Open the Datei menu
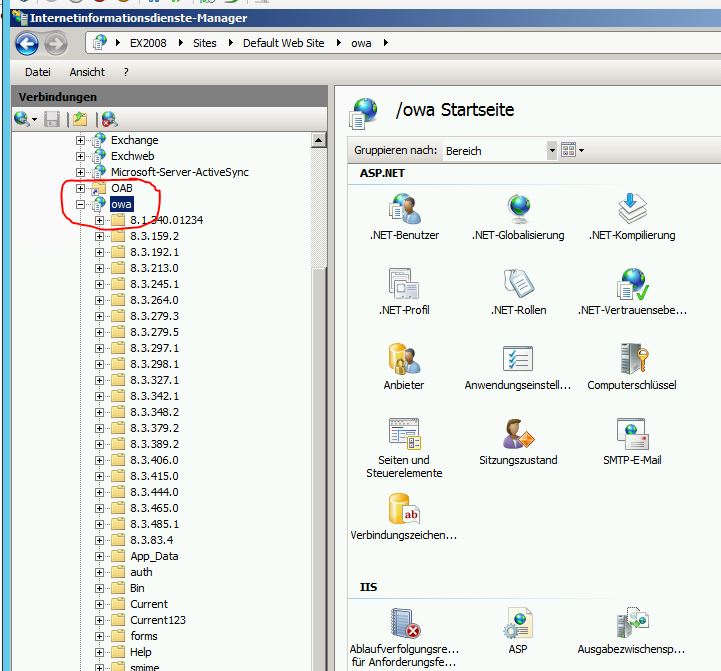 click(x=38, y=72)
